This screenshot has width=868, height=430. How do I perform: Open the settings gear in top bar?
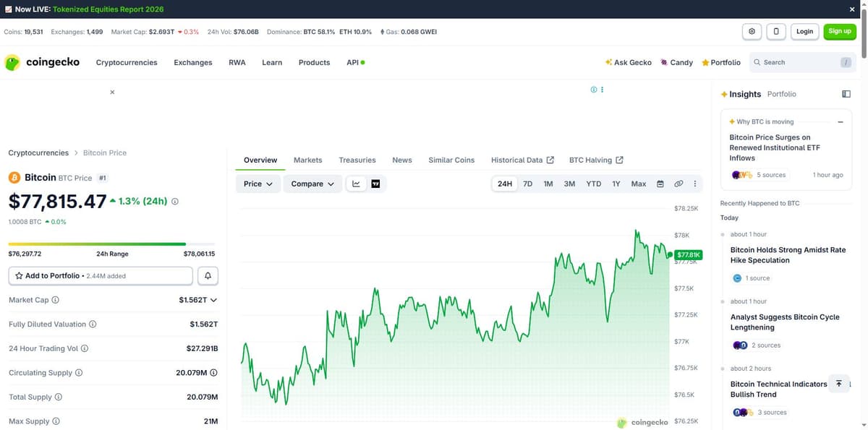click(x=752, y=31)
